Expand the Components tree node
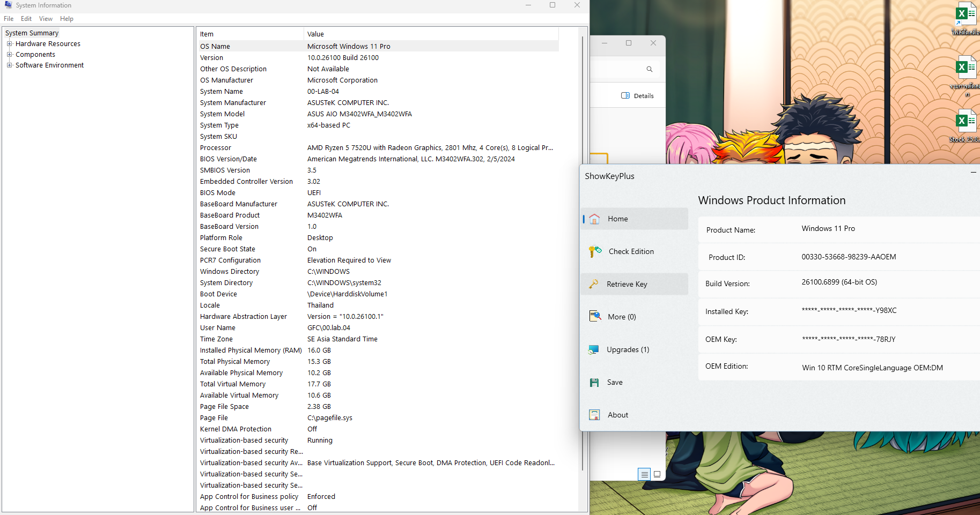 coord(9,55)
